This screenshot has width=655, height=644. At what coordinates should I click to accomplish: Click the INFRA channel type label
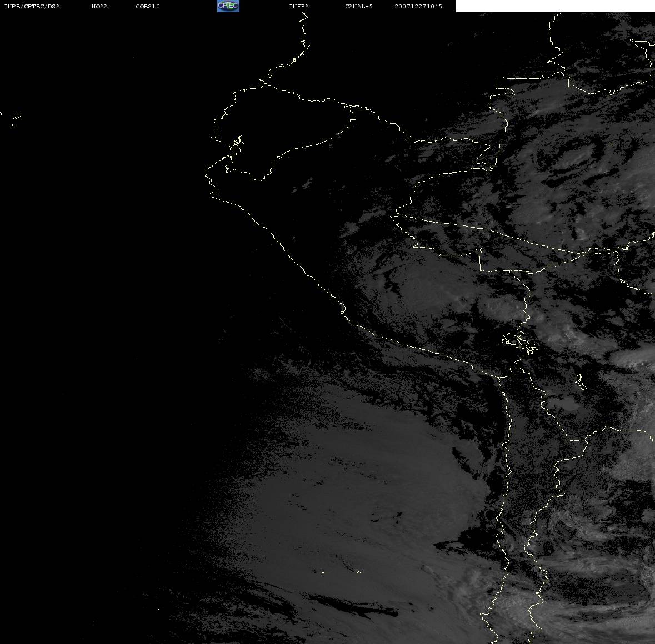(x=299, y=7)
